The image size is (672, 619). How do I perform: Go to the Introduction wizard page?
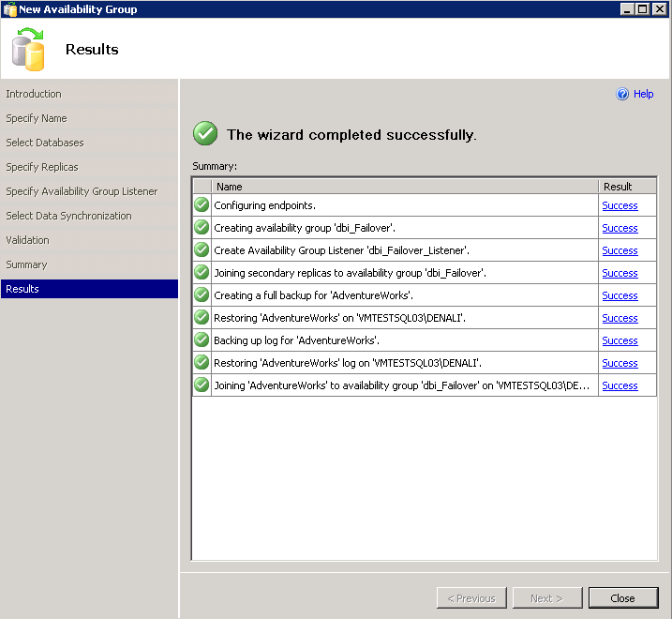[x=34, y=94]
